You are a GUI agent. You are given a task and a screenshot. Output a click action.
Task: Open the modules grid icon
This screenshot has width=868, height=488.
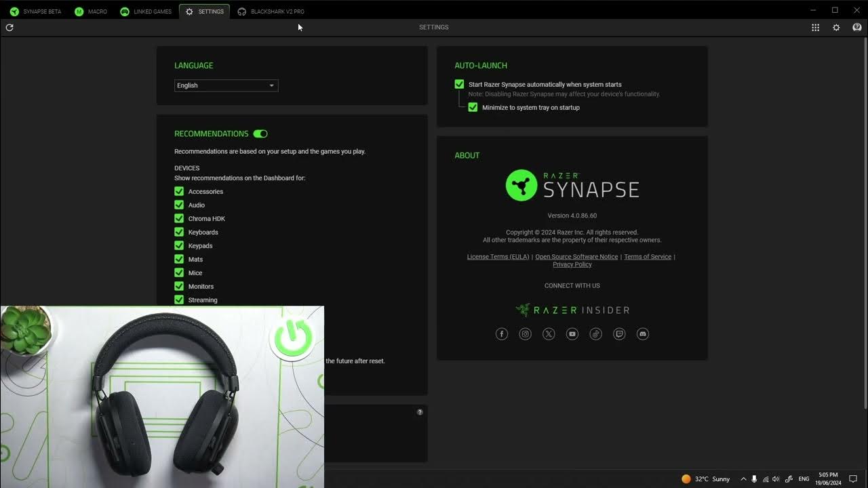pyautogui.click(x=816, y=27)
